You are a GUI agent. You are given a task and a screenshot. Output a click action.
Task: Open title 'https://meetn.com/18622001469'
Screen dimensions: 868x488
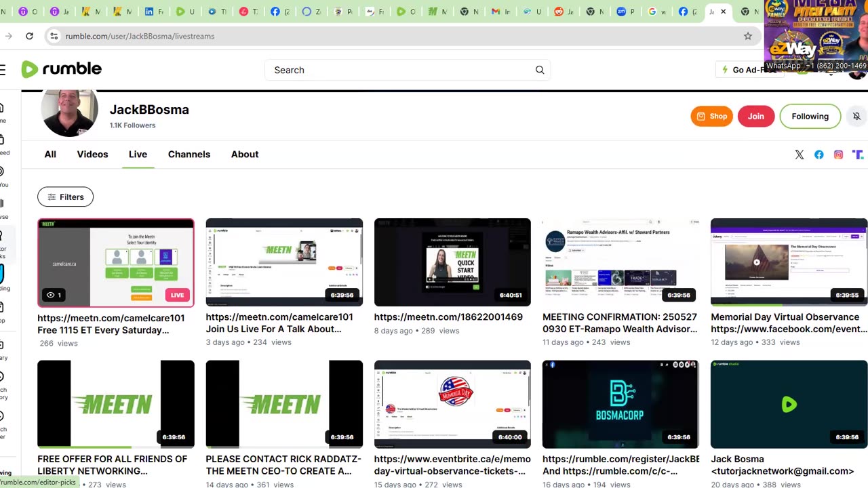pyautogui.click(x=448, y=317)
